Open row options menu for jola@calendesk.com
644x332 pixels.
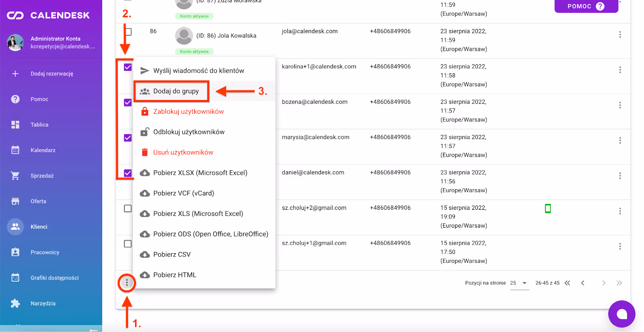point(620,35)
